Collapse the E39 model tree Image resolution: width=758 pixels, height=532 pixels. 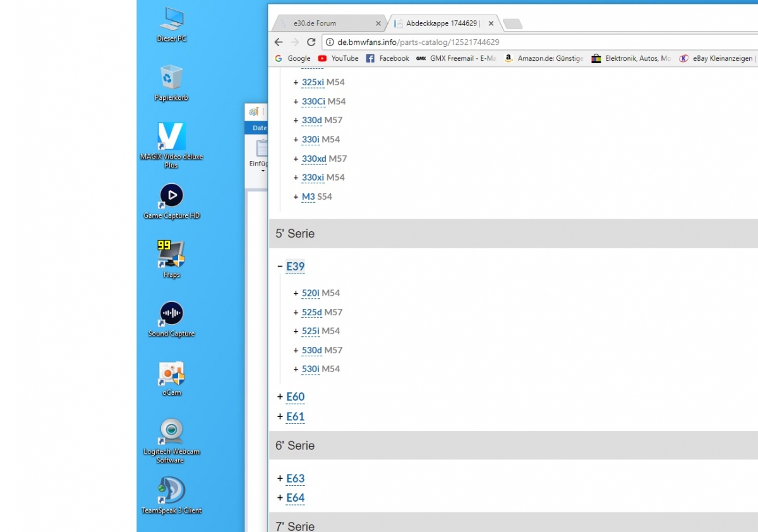click(280, 267)
